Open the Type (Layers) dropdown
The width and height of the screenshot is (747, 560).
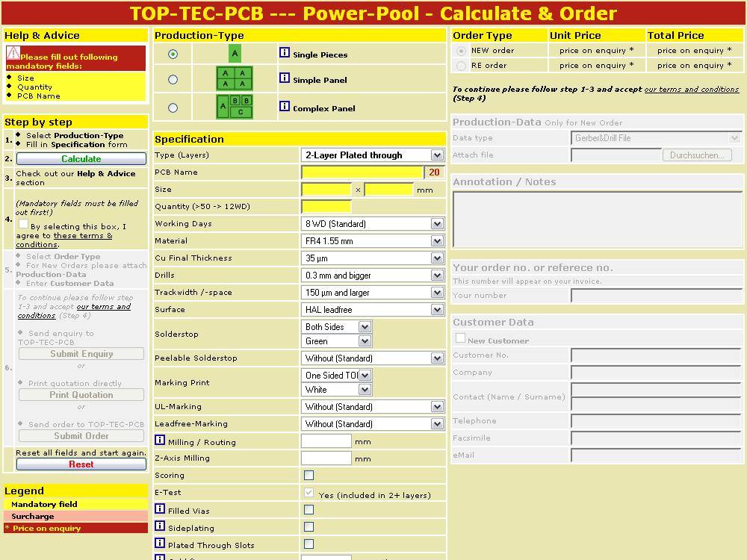point(373,155)
